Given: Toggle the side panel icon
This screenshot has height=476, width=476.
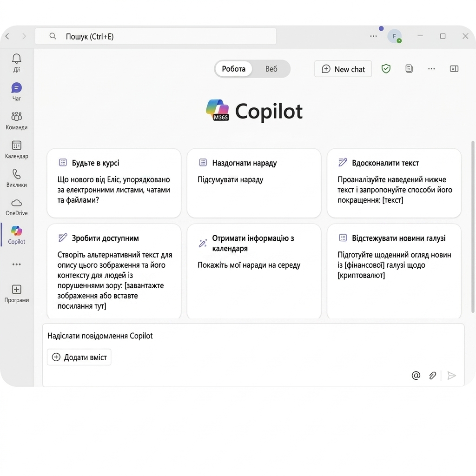Looking at the screenshot, I should (x=454, y=69).
